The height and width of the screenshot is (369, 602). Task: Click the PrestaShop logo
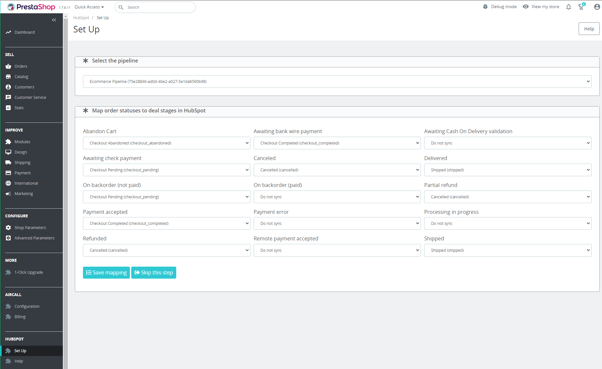click(31, 7)
